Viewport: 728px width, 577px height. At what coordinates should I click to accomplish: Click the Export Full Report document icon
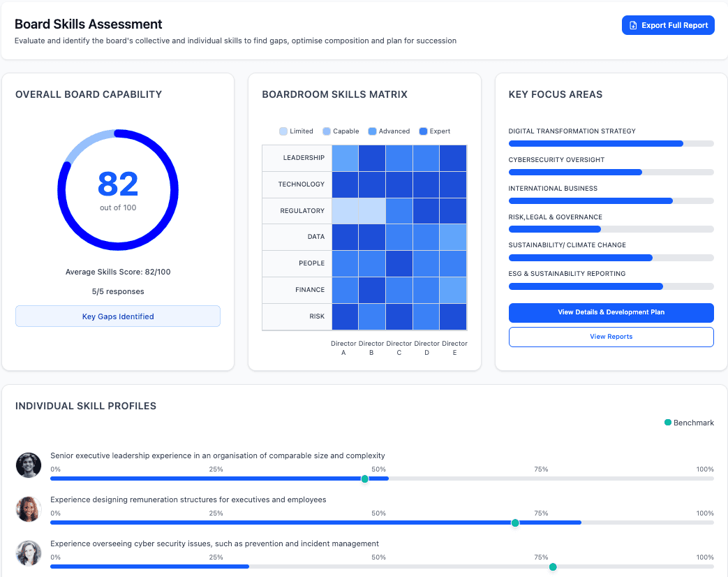633,25
